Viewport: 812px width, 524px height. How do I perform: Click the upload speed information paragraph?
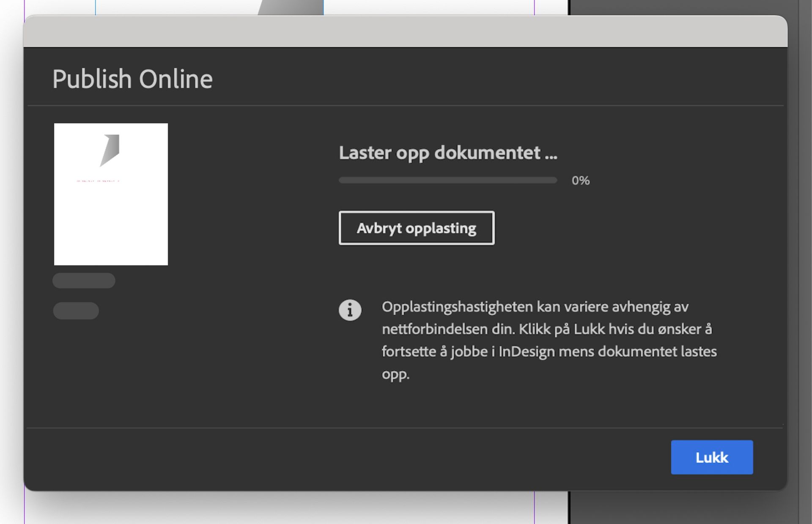[546, 340]
